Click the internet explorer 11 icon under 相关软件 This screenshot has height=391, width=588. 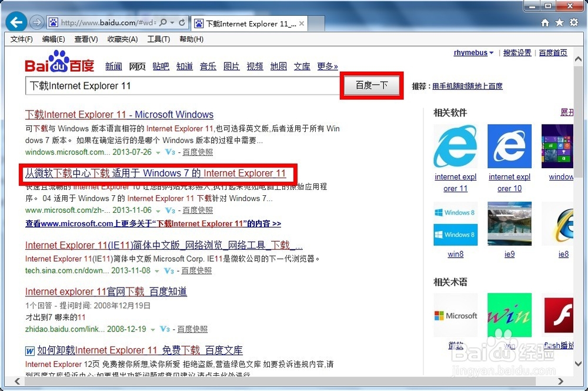[x=456, y=145]
